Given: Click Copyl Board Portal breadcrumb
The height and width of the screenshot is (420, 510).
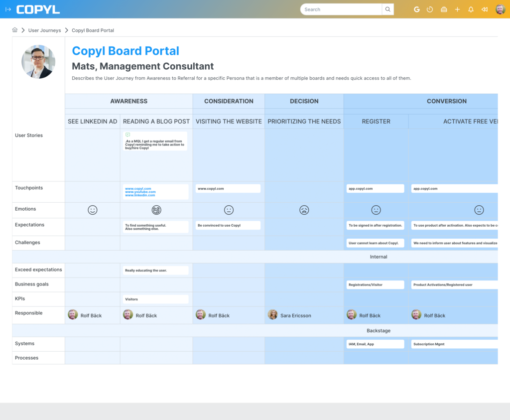Looking at the screenshot, I should (x=93, y=30).
